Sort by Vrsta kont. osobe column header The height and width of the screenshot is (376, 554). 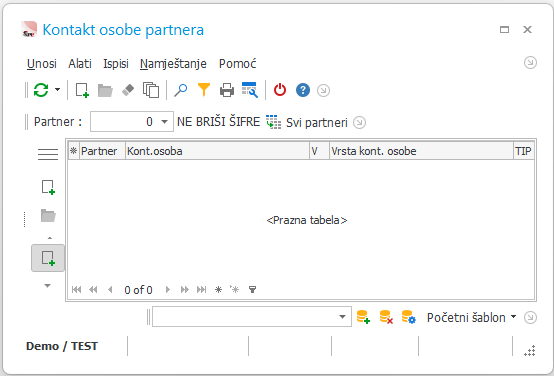pyautogui.click(x=421, y=151)
